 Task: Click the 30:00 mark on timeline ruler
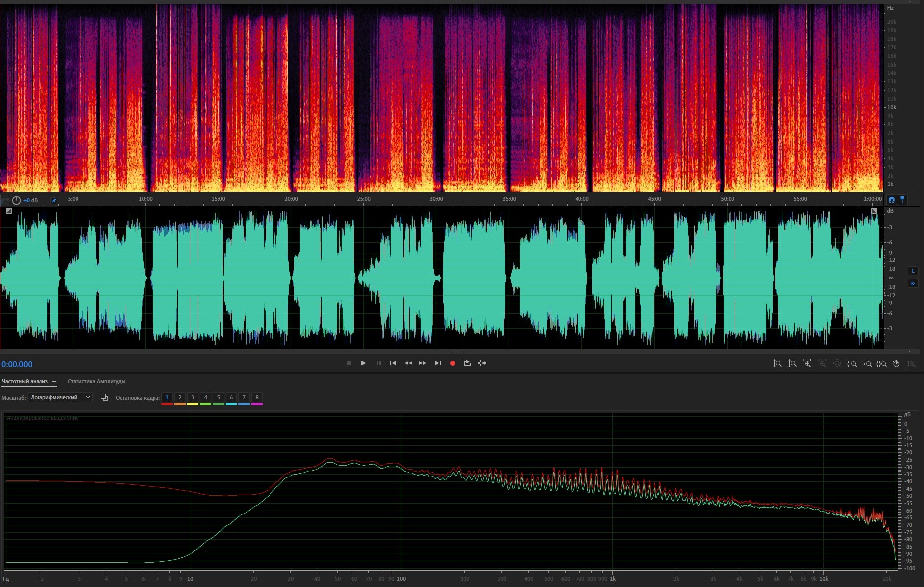(x=436, y=199)
